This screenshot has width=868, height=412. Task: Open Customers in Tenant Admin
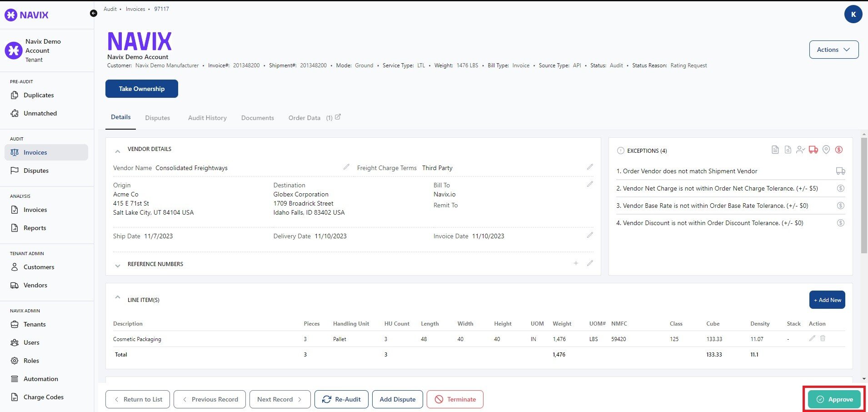46,267
